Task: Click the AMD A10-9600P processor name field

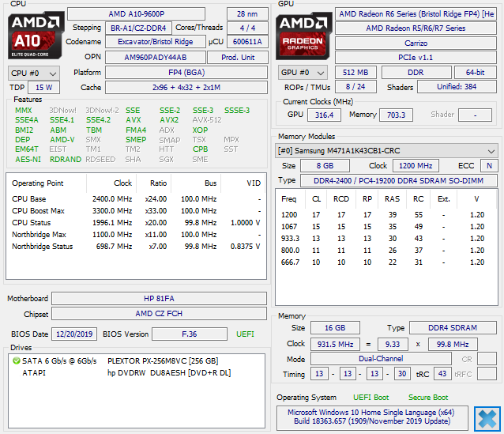Action: [x=137, y=13]
